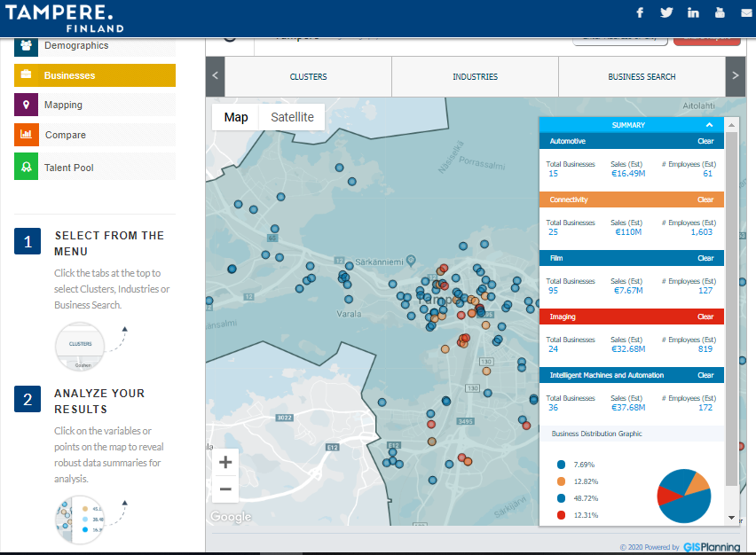The image size is (756, 555).
Task: Go to next tabs with right arrow
Action: pos(736,76)
